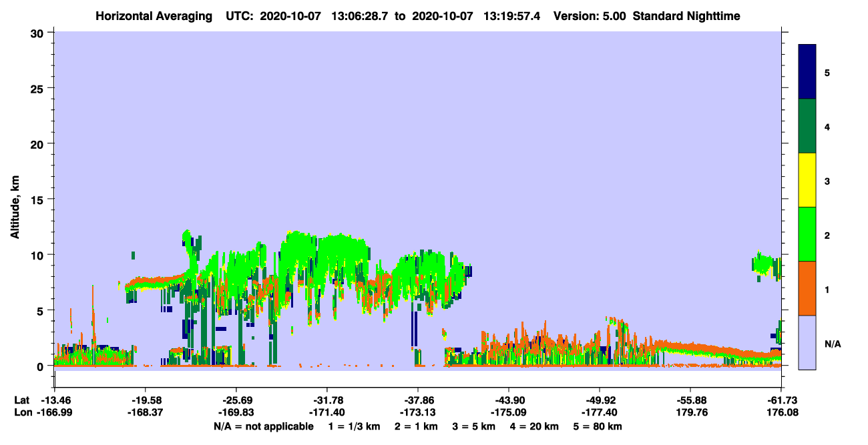Click latitude value -25.69

click(x=236, y=400)
